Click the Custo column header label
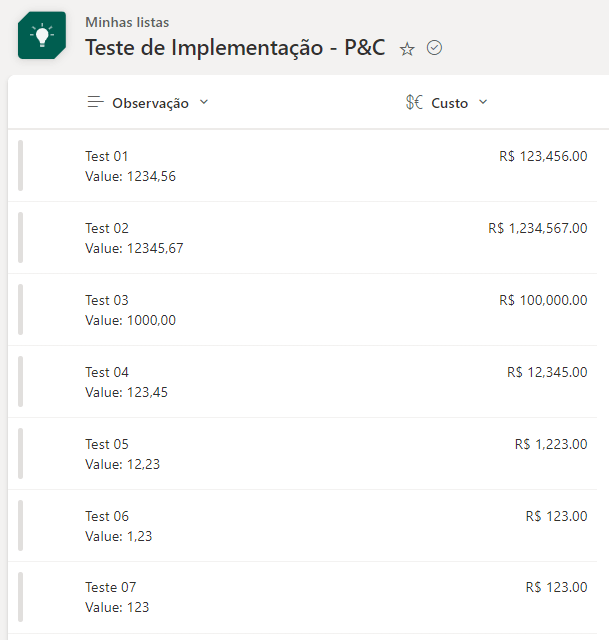 449,103
